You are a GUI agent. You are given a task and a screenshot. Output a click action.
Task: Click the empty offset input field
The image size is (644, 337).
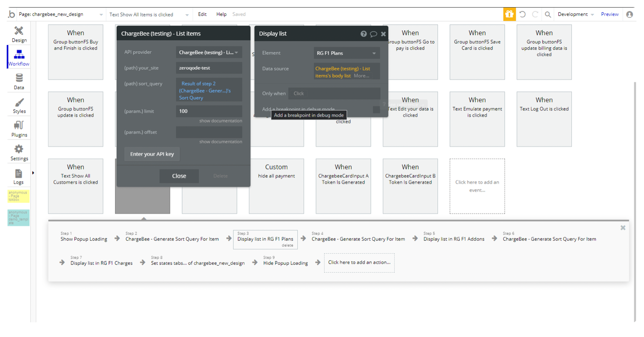[x=209, y=132]
